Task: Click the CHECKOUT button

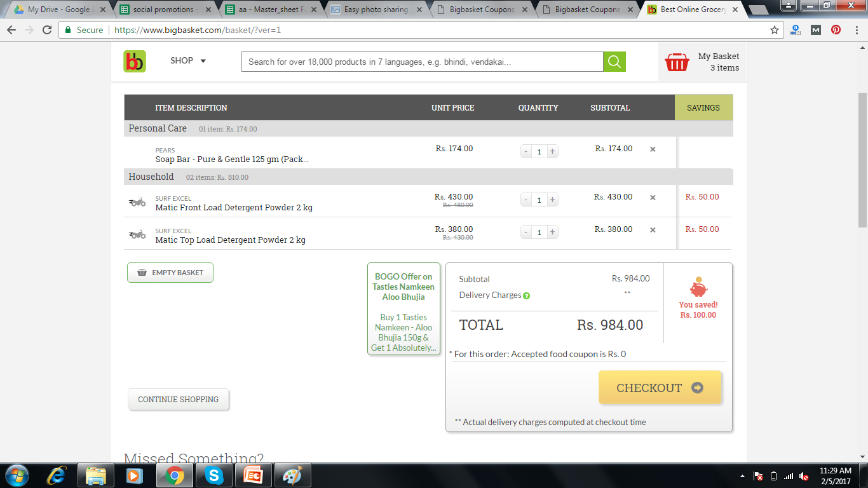Action: pos(660,388)
